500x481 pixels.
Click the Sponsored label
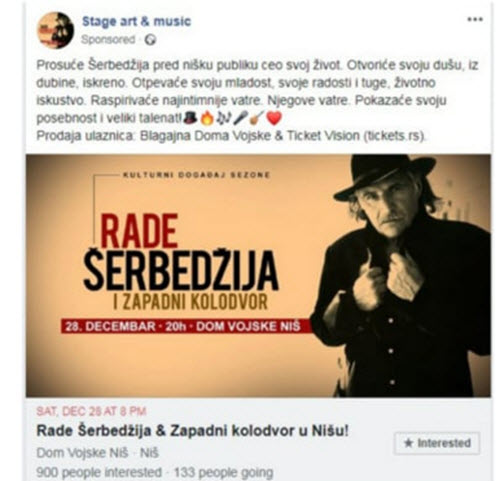click(108, 40)
